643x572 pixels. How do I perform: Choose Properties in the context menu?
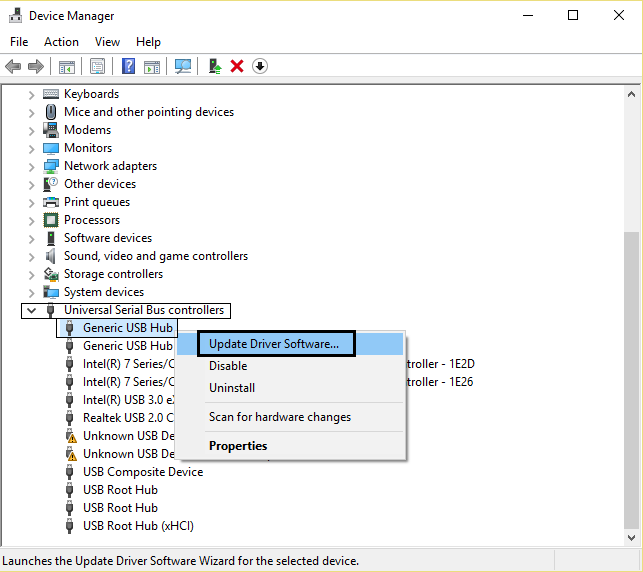[238, 446]
